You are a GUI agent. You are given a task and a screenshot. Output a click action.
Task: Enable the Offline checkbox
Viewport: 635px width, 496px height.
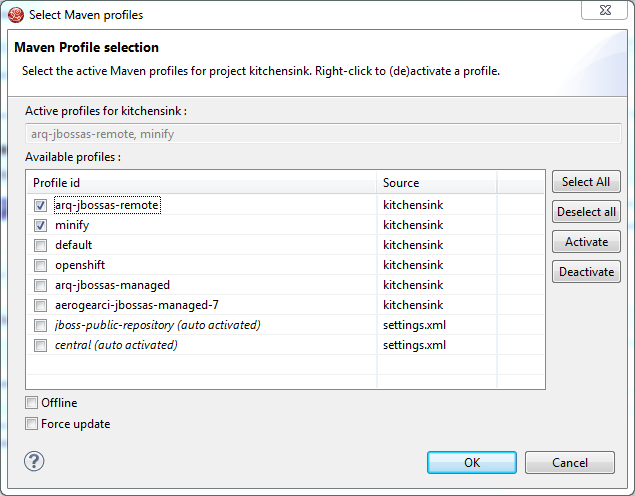[32, 403]
